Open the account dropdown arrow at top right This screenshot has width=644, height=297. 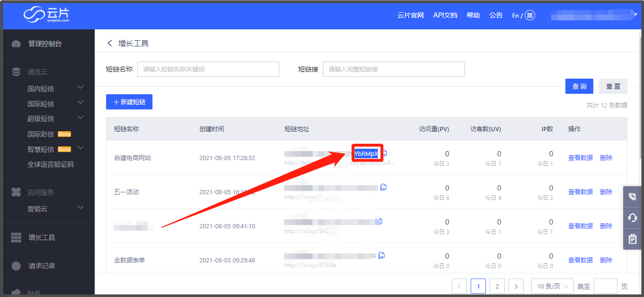(635, 15)
